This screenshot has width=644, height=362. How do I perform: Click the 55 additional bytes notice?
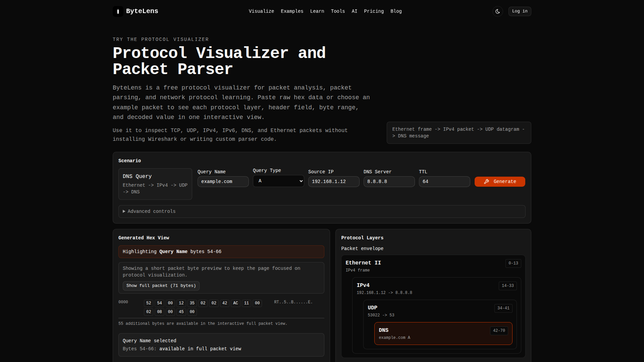pos(203,324)
